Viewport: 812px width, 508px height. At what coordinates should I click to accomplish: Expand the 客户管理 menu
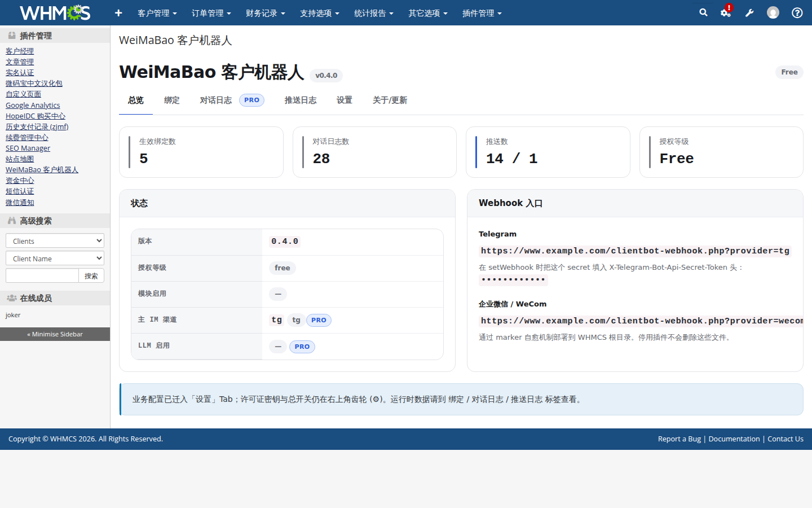coord(157,13)
